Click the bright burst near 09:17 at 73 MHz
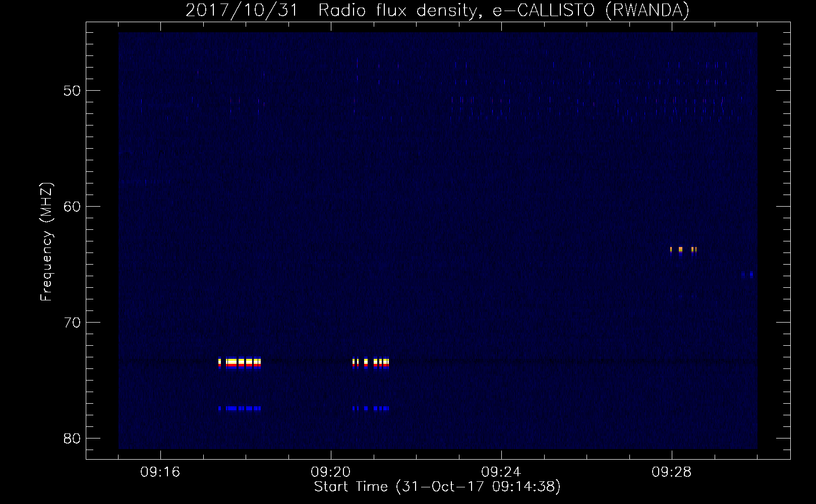This screenshot has height=504, width=816. [240, 363]
